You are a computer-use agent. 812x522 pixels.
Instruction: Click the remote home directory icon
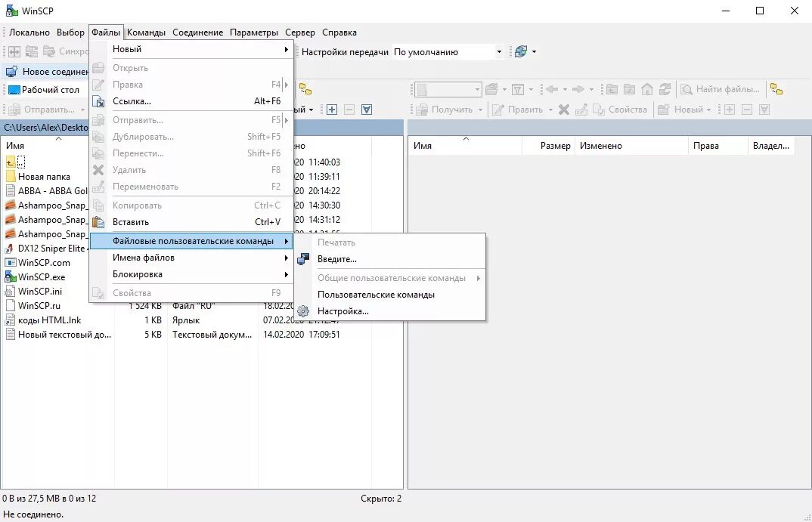pyautogui.click(x=647, y=89)
